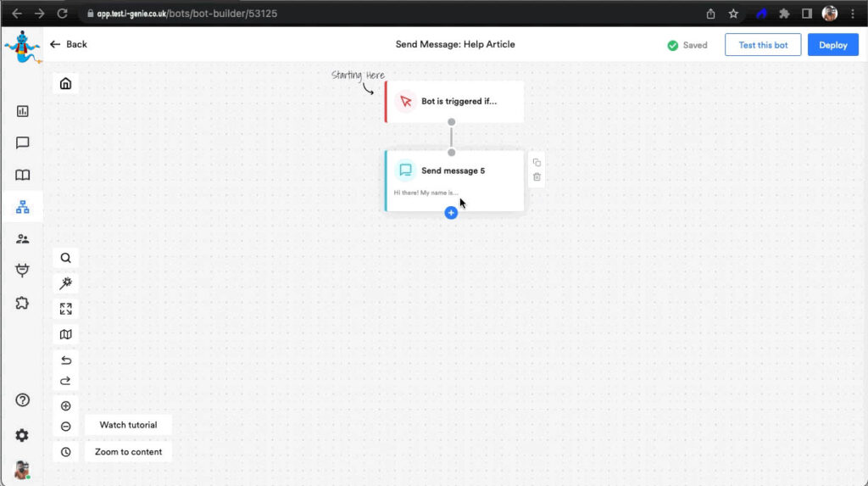The height and width of the screenshot is (486, 868).
Task: Add a new step with blue plus
Action: (451, 213)
